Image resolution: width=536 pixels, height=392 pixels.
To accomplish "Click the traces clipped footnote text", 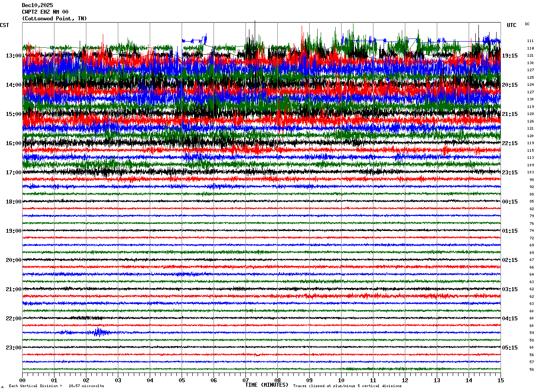I will pos(347,386).
